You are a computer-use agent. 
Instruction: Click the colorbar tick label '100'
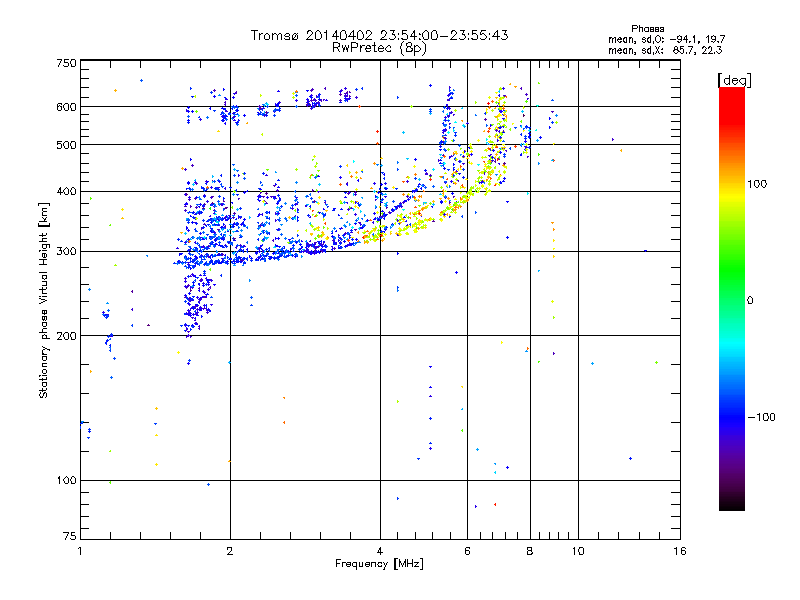tap(757, 184)
